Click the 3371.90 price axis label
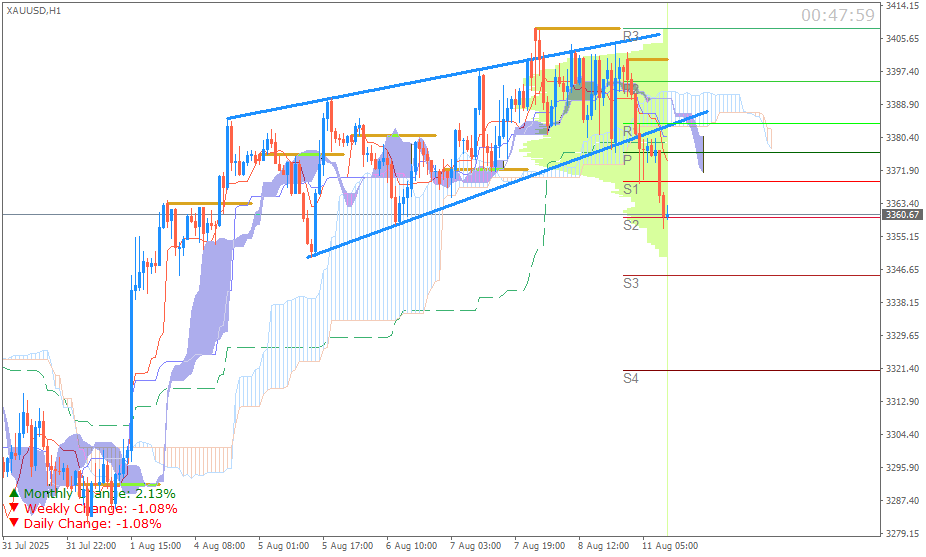 pos(902,171)
